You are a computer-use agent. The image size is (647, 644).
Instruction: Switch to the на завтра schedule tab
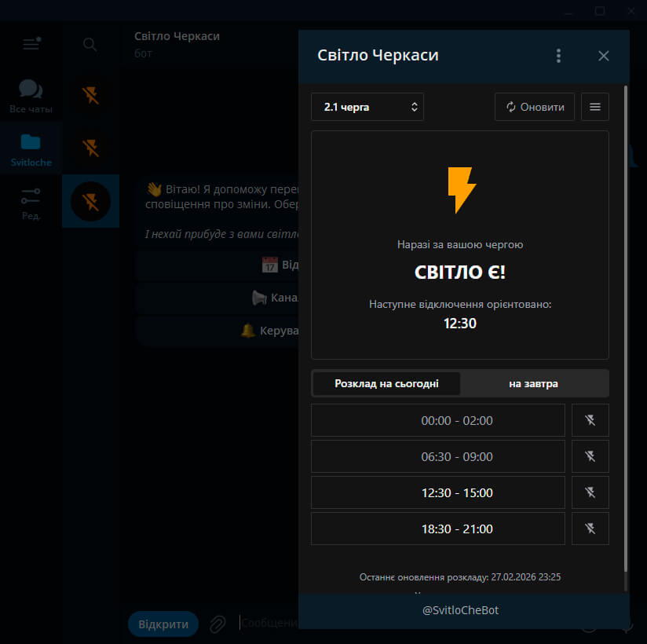point(533,384)
